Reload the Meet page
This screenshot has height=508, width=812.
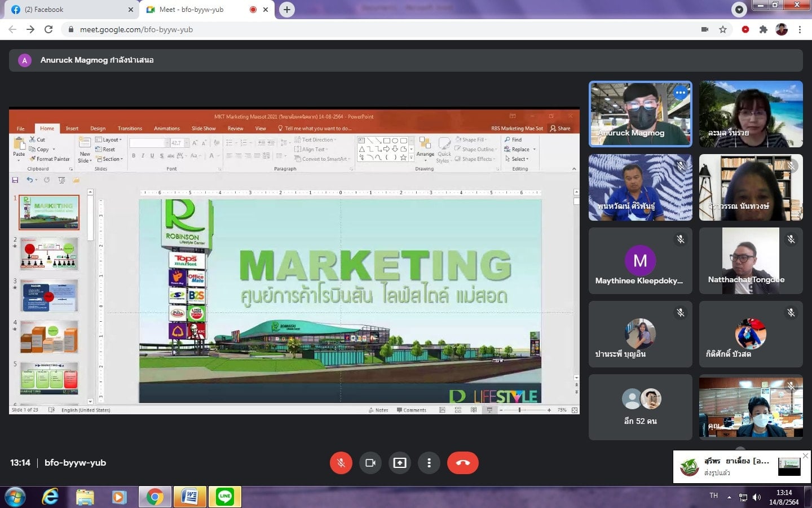tap(48, 29)
